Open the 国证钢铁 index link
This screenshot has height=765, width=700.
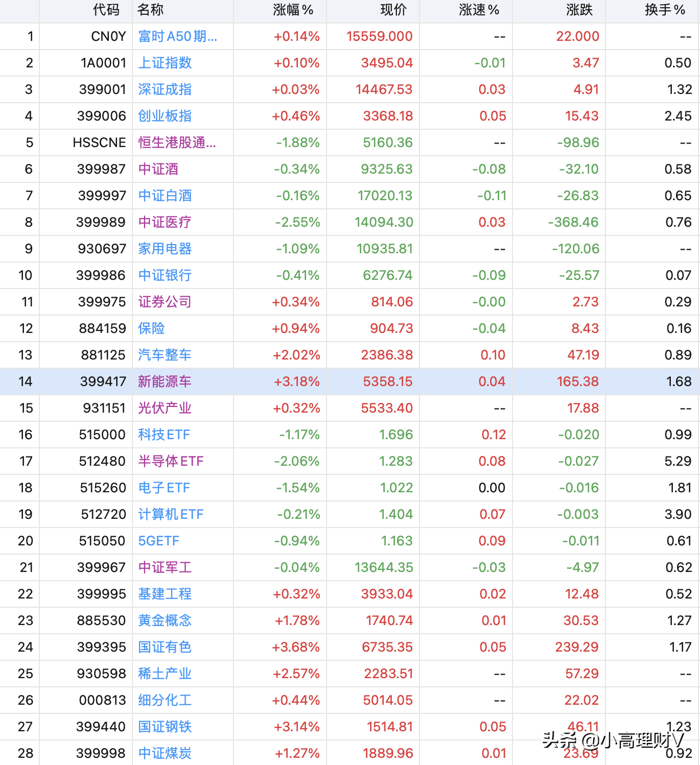(165, 727)
